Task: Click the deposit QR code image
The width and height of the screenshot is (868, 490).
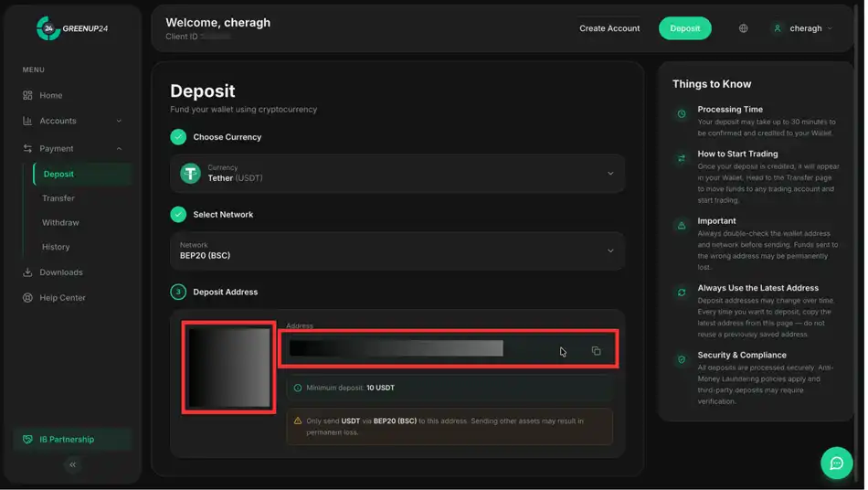Action: pos(228,367)
